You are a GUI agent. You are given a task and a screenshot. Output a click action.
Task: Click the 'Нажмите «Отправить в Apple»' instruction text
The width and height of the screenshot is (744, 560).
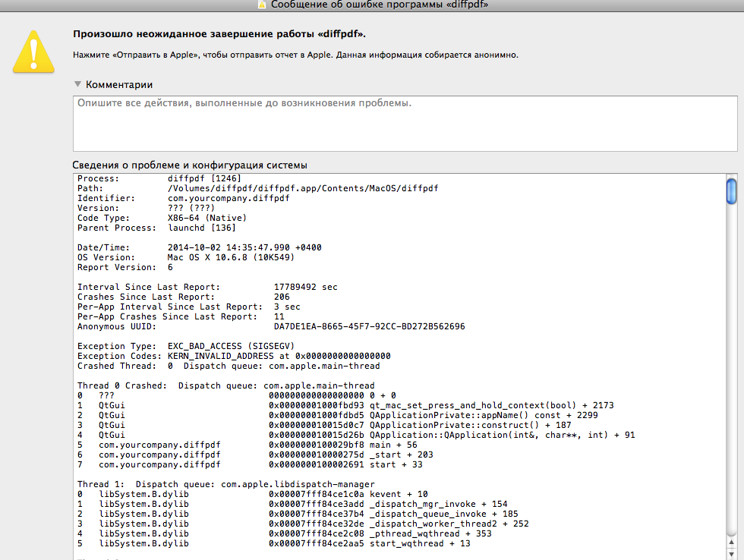tap(295, 55)
